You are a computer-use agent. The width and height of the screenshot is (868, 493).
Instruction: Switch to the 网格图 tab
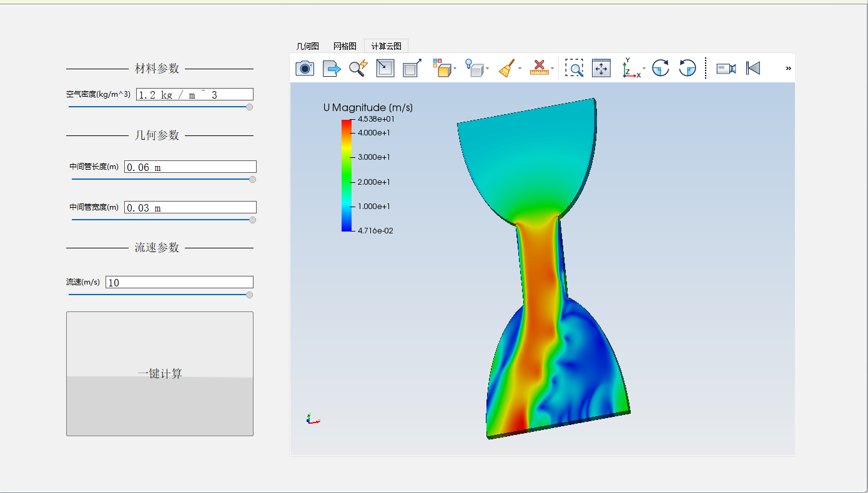click(x=345, y=46)
